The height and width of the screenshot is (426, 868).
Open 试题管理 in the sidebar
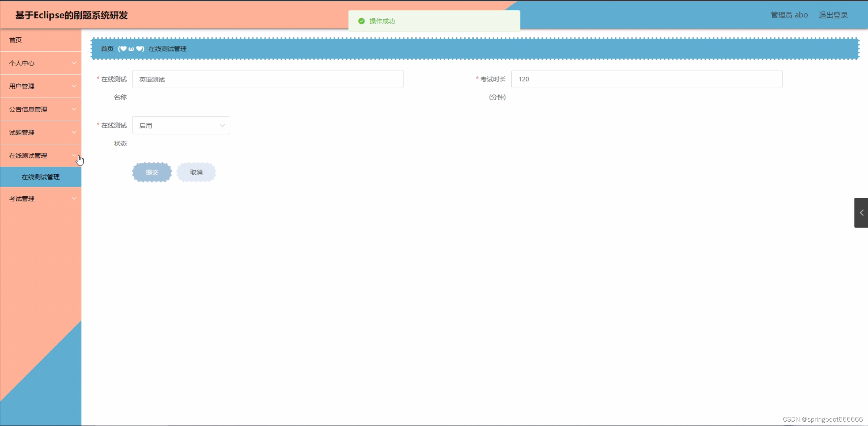click(22, 132)
